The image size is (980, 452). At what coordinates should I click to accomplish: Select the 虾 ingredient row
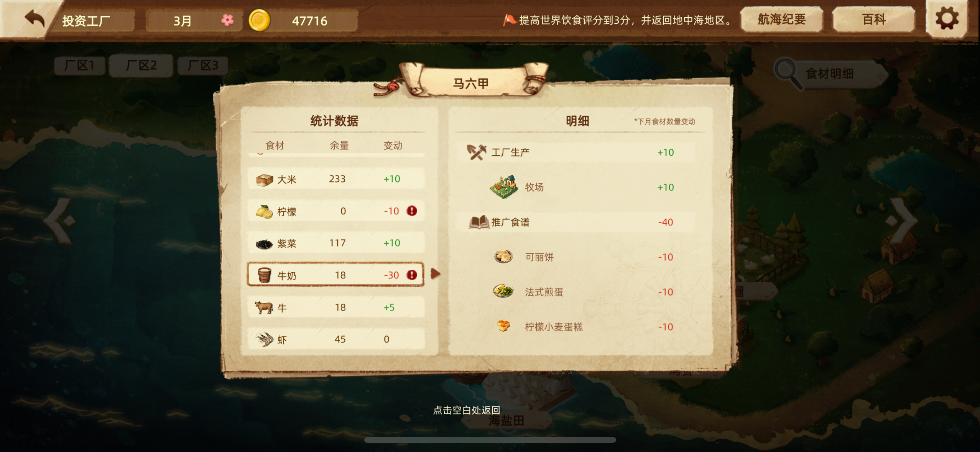pos(336,339)
